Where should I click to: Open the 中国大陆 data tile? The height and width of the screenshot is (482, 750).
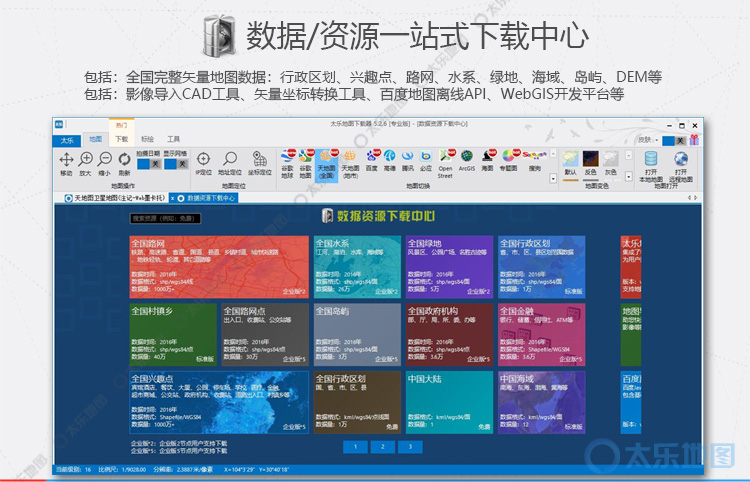(450, 403)
